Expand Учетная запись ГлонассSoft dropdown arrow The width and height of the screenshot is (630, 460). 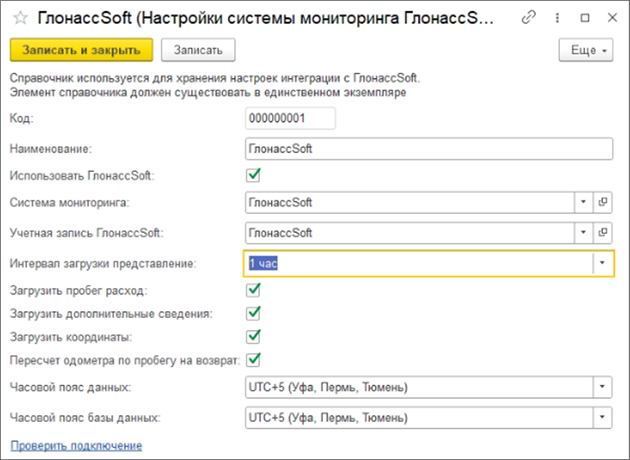click(x=583, y=233)
